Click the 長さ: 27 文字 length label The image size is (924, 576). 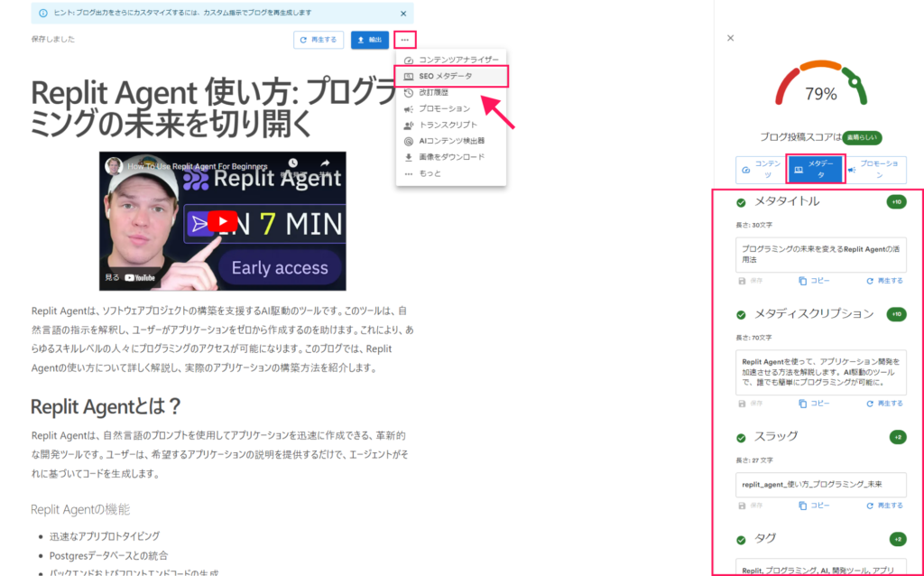[755, 460]
